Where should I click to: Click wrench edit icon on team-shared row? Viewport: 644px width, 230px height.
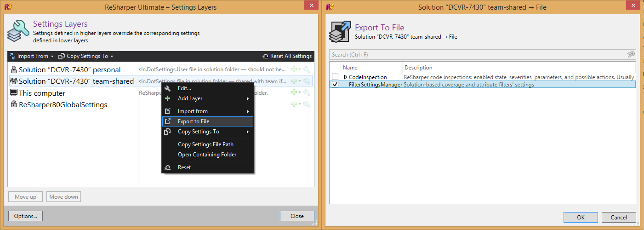point(307,81)
